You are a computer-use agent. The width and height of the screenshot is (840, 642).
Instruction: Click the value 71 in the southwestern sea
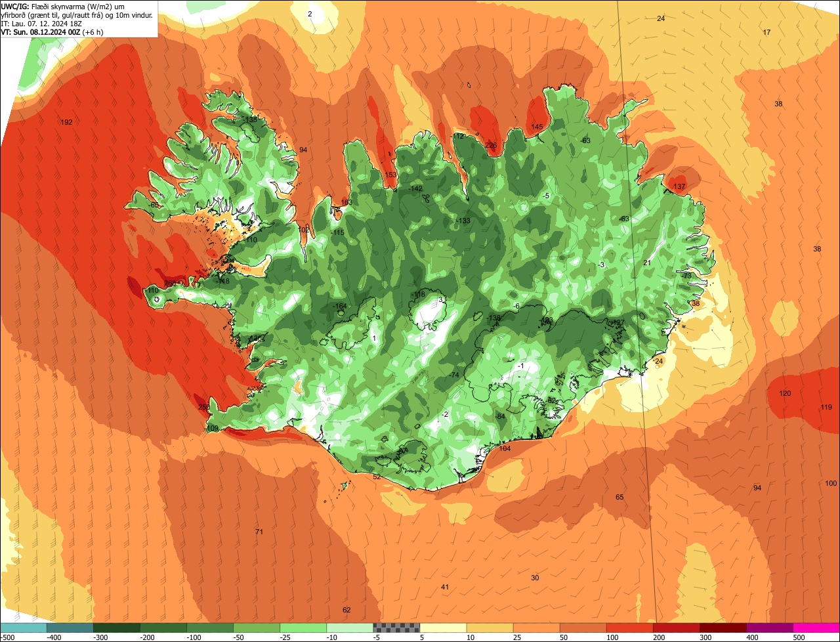coord(259,531)
